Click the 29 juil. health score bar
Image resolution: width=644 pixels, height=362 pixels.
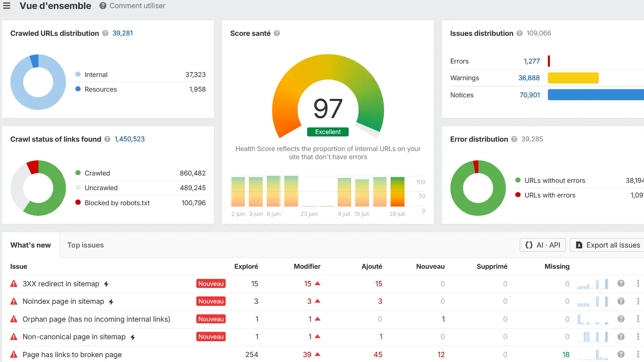398,192
